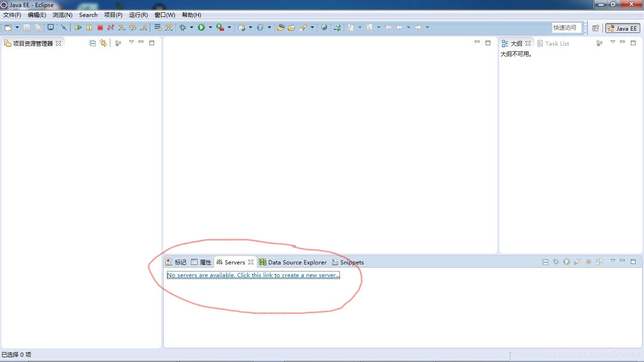Image resolution: width=644 pixels, height=362 pixels.
Task: Collapse All in 项目资源管理器 panel
Action: click(92, 43)
